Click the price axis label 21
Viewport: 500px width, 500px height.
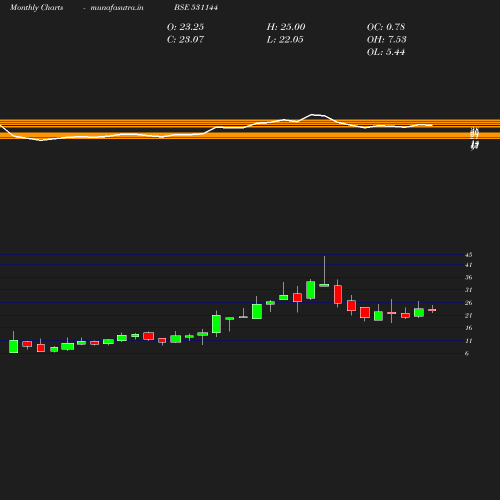coord(469,316)
